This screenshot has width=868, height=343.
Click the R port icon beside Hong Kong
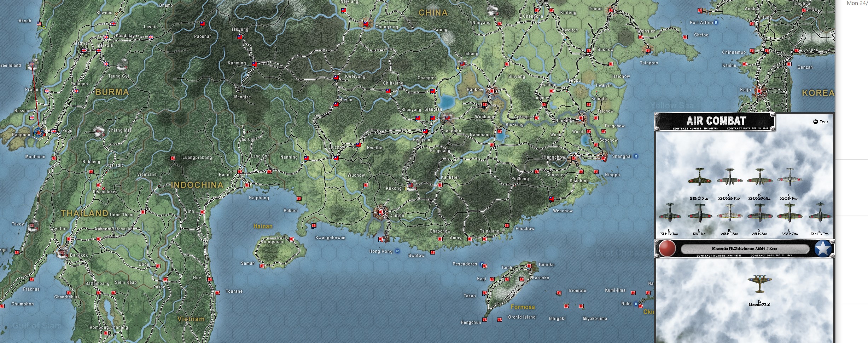(397, 251)
